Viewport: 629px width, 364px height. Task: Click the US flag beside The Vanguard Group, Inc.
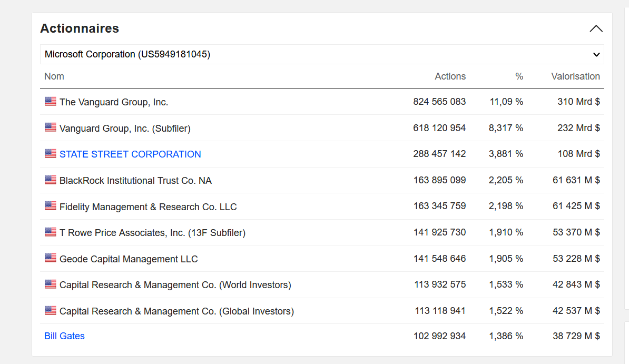(51, 101)
